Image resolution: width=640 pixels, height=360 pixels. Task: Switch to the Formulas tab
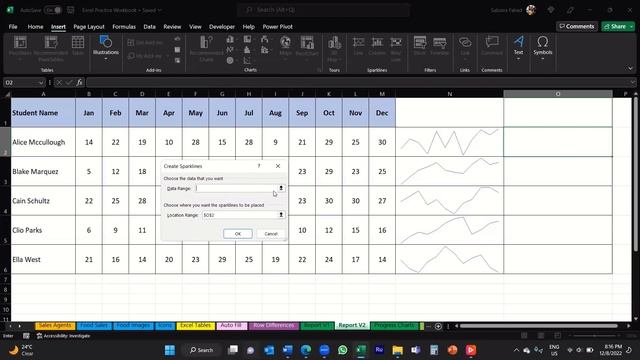point(124,27)
